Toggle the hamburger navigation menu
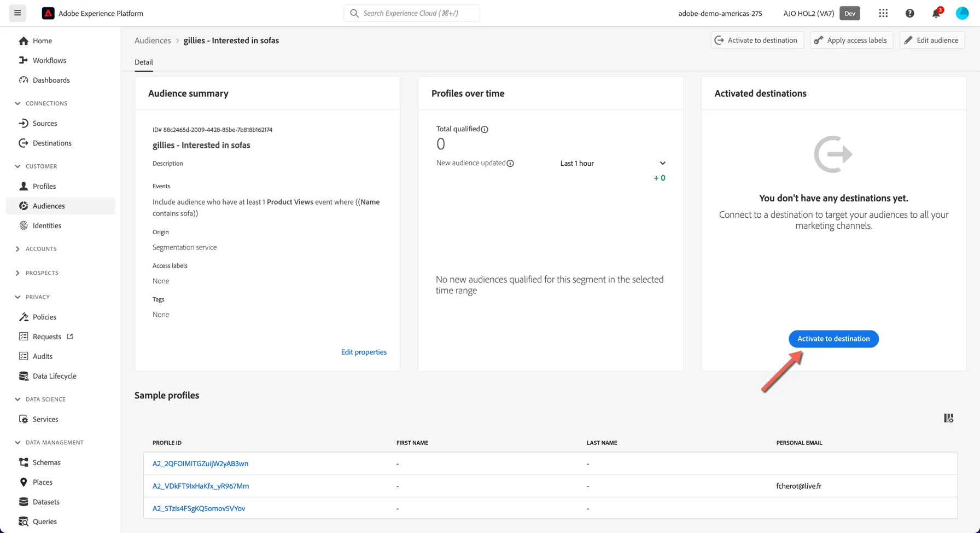 pyautogui.click(x=17, y=13)
